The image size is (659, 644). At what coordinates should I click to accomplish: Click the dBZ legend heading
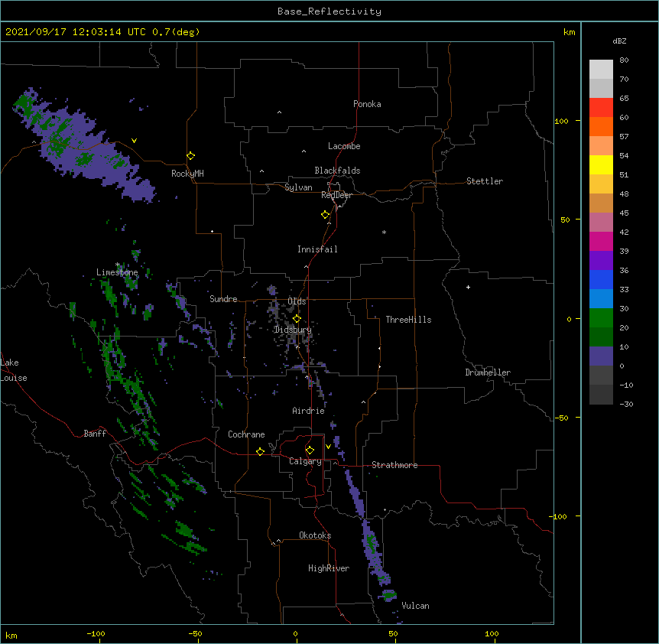(619, 41)
